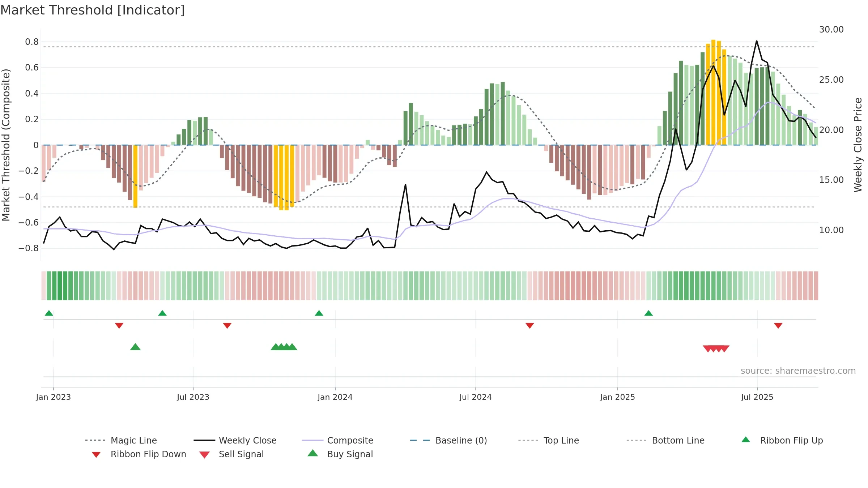This screenshot has height=488, width=868.
Task: Click the Jan 2023 axis label
Action: [x=54, y=397]
